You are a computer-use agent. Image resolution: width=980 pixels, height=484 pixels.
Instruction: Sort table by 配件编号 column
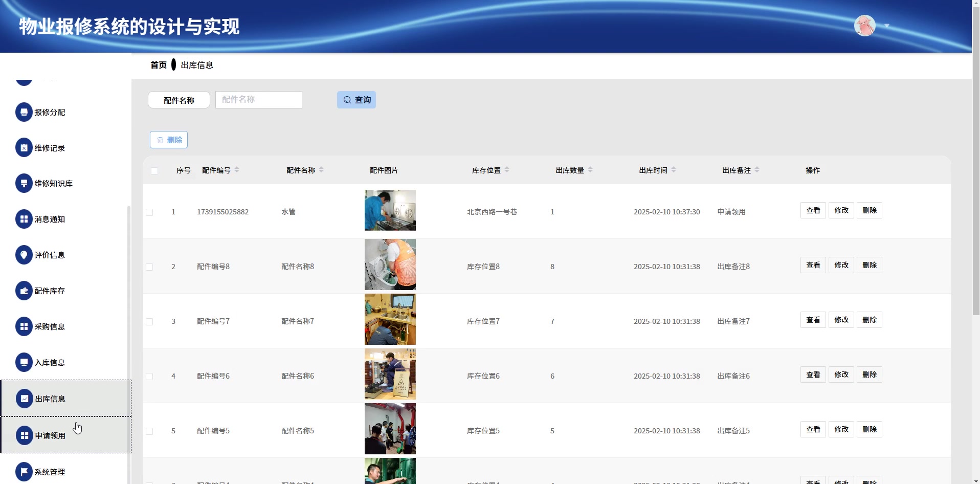[x=237, y=170]
